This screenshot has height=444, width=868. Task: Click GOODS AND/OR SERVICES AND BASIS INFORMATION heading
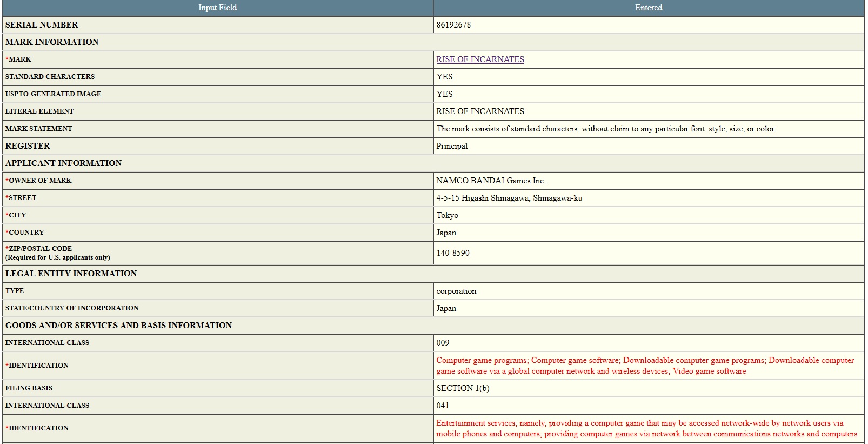click(118, 326)
